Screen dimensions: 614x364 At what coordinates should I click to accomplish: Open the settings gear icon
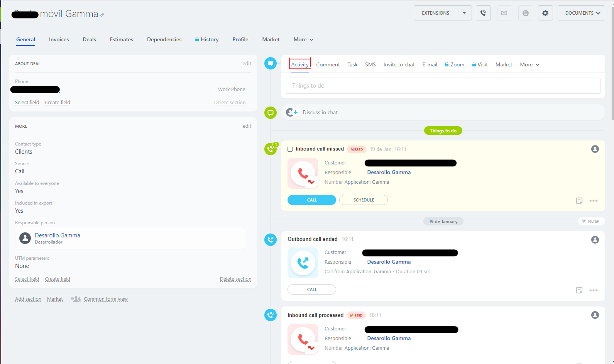[545, 13]
